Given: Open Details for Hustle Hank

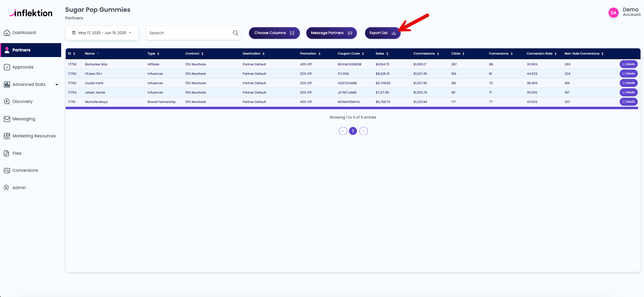Looking at the screenshot, I should coord(628,83).
